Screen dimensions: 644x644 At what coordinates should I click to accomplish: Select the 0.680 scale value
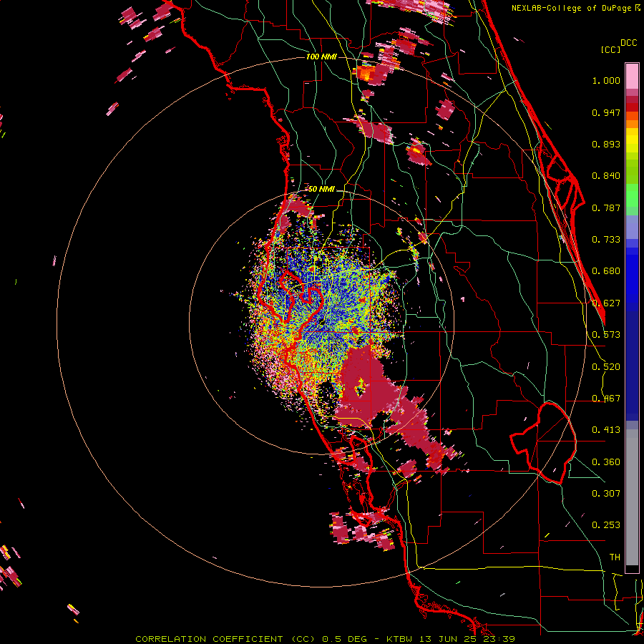point(606,271)
